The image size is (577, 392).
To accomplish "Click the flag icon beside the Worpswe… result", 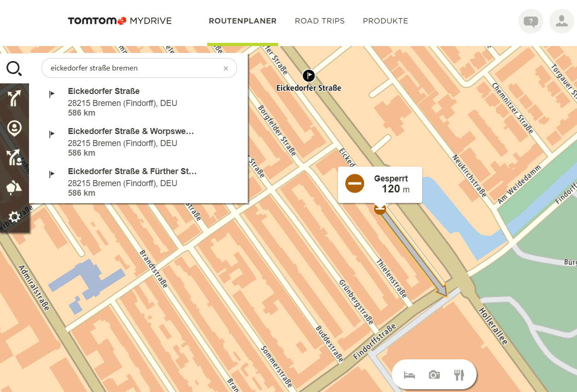I will (x=52, y=134).
